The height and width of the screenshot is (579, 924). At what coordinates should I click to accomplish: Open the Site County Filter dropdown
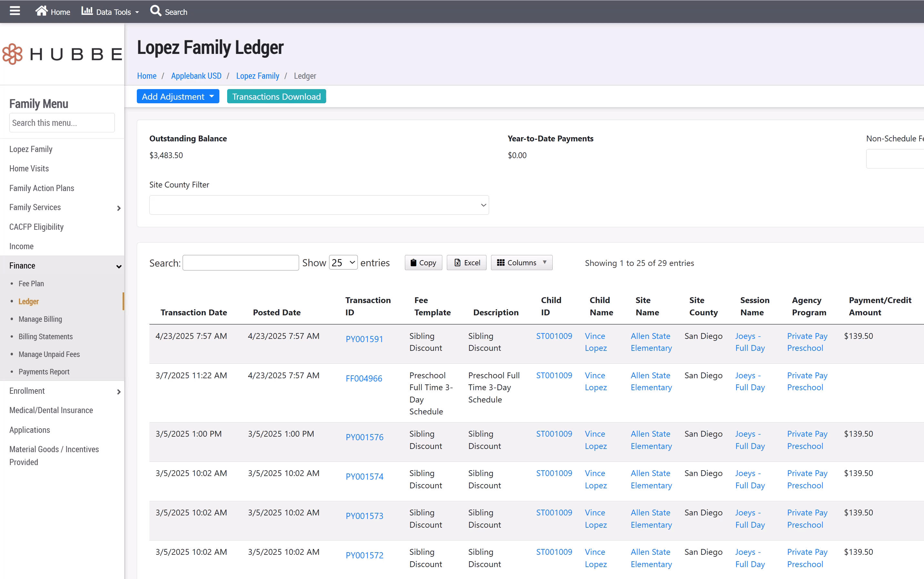click(x=319, y=205)
